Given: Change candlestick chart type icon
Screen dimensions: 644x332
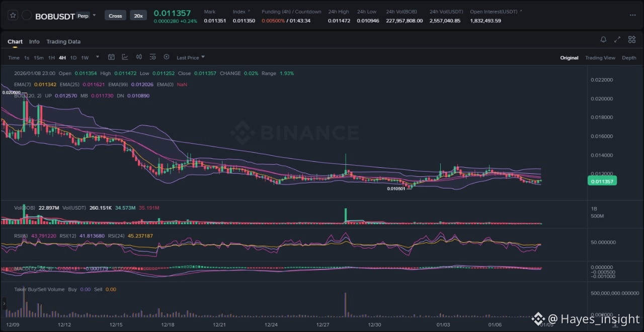Looking at the screenshot, I should click(139, 57).
